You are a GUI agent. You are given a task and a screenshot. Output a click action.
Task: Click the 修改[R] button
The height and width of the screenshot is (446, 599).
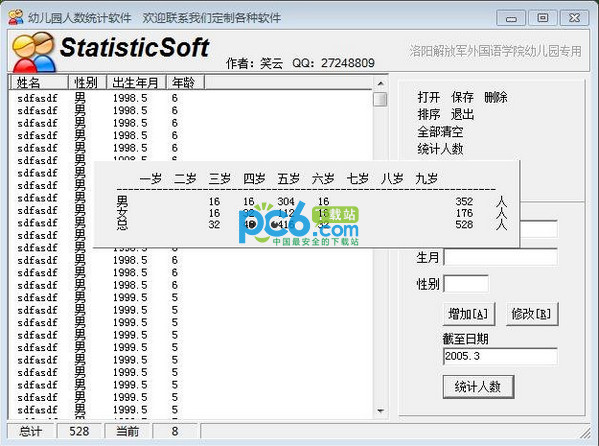point(532,314)
